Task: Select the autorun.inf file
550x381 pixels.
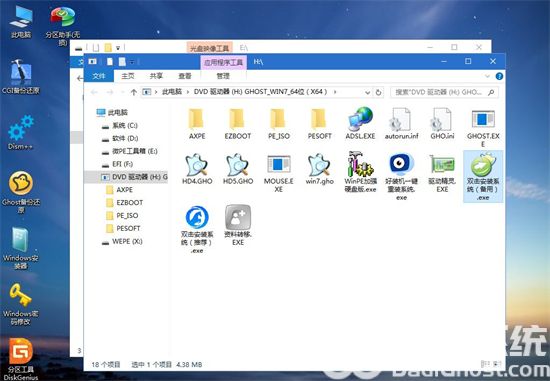Action: pos(401,123)
